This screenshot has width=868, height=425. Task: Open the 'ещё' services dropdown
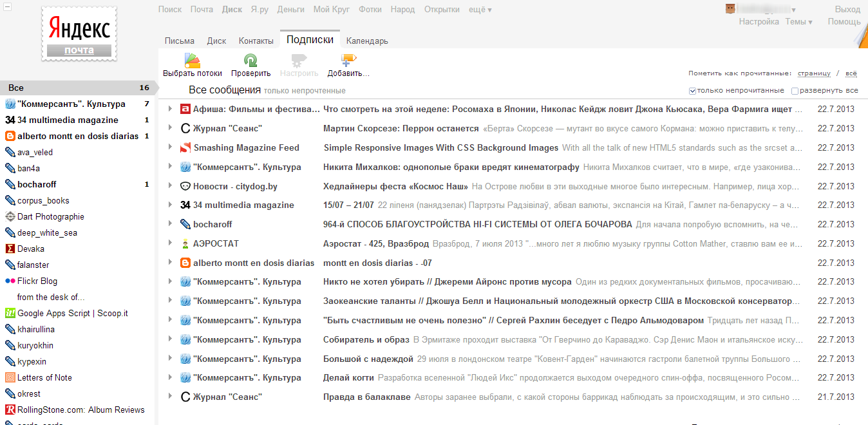tap(480, 10)
